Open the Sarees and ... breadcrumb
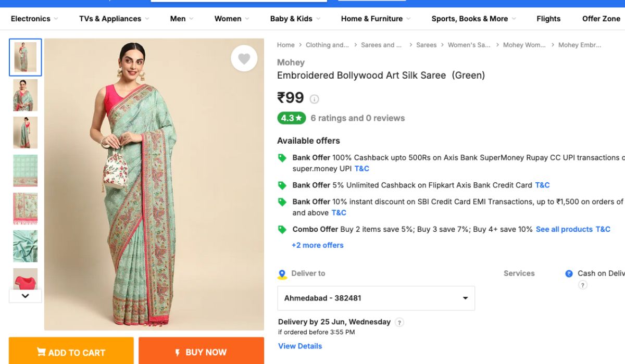Image resolution: width=625 pixels, height=364 pixels. (381, 45)
